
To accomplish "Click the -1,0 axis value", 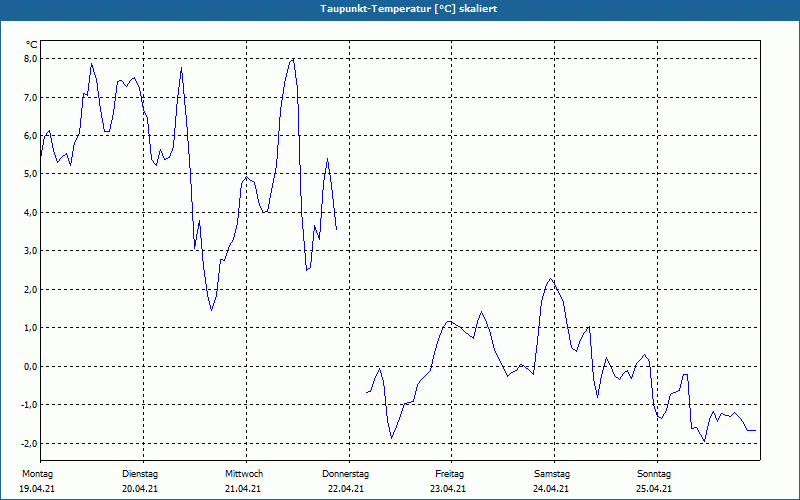I will tap(30, 405).
